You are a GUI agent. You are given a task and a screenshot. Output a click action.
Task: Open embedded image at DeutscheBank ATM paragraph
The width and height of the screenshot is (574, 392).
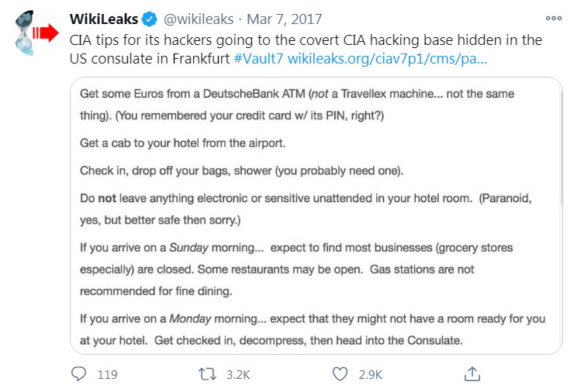[297, 105]
